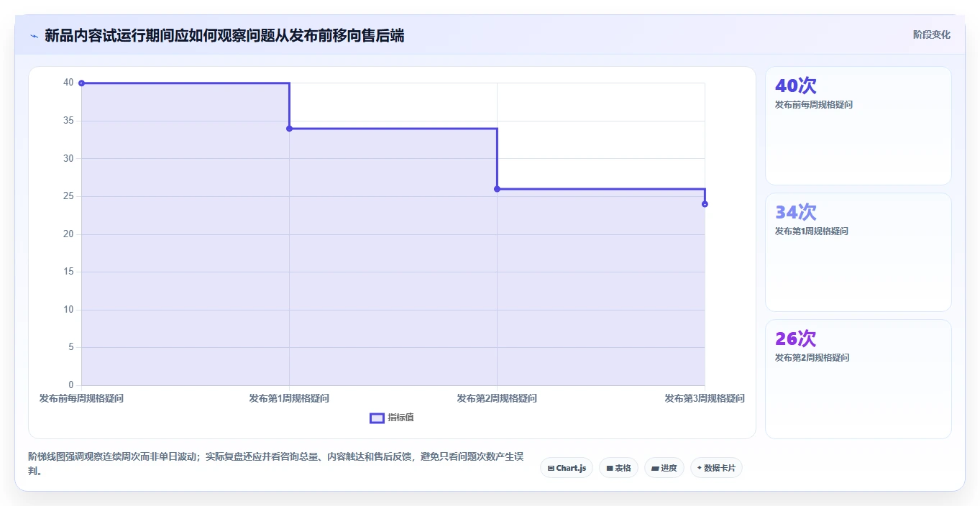
Task: Open the 34次 data card
Action: pos(858,252)
